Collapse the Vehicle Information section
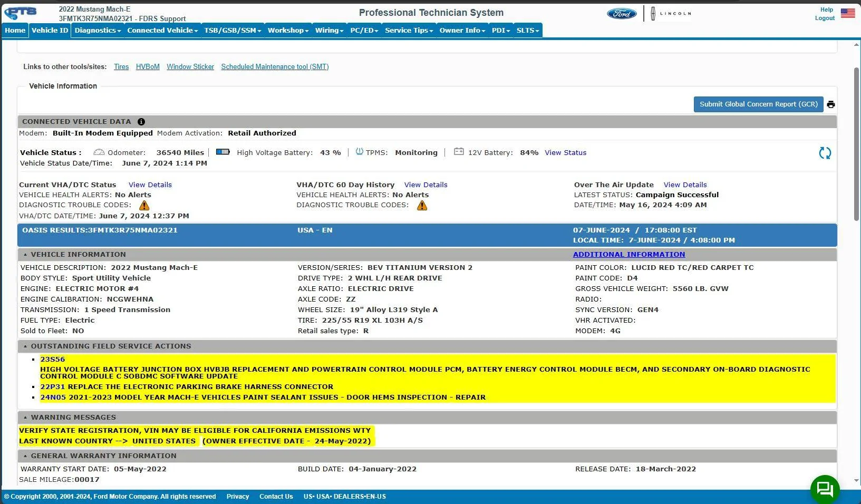This screenshot has height=504, width=861. point(25,255)
